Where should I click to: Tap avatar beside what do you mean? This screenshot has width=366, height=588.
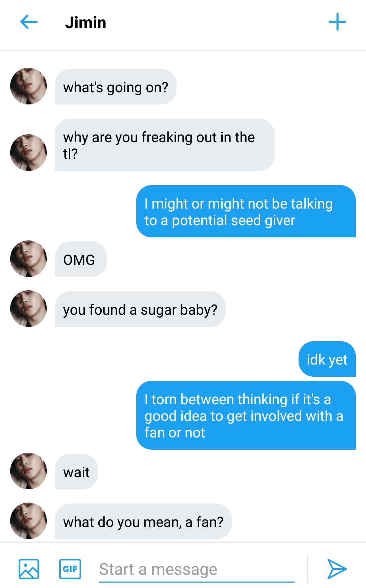(x=28, y=521)
